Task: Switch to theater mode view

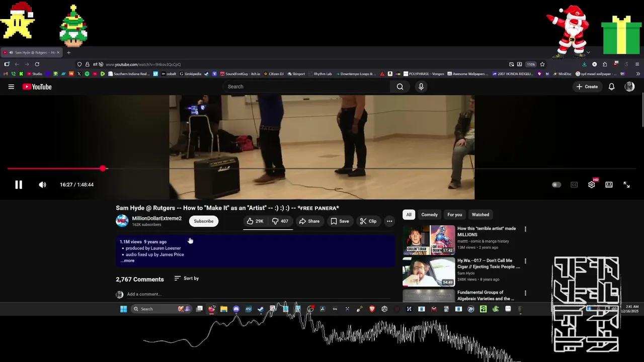Action: (609, 185)
